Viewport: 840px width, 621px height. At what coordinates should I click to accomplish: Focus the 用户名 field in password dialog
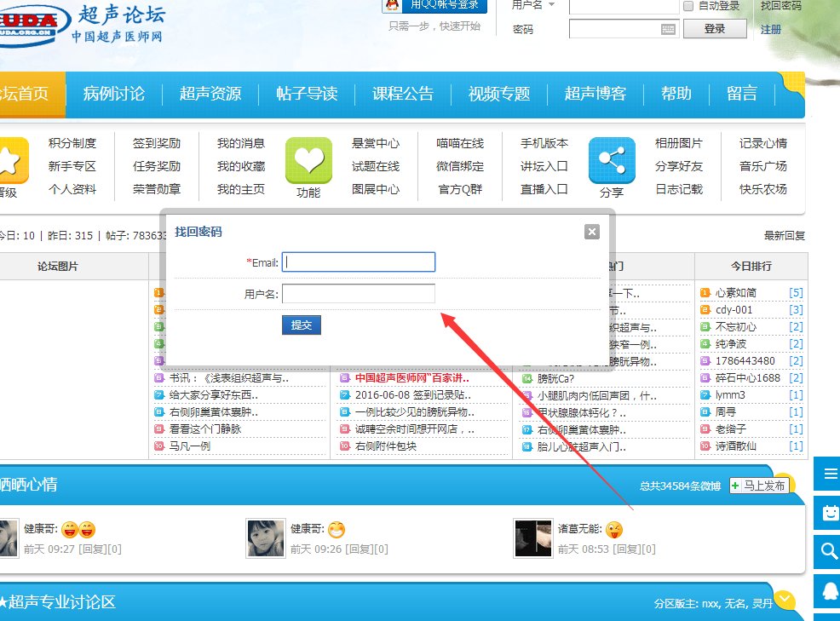pyautogui.click(x=359, y=294)
